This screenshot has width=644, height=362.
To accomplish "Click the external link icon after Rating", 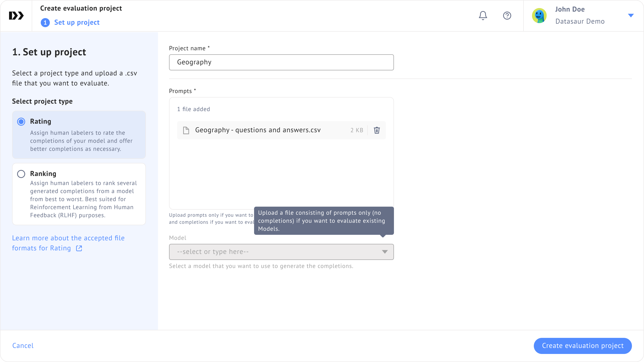I will (79, 248).
